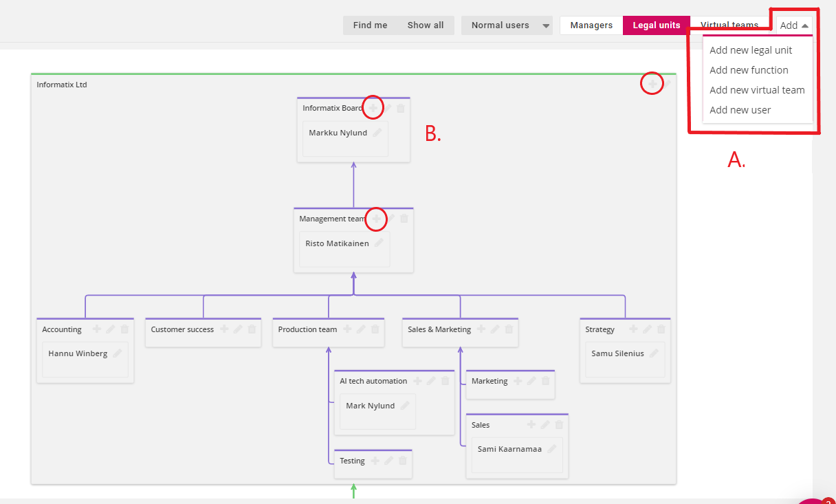The width and height of the screenshot is (836, 504).
Task: Edit user Sami Kaarnamaa pencil icon
Action: coord(551,449)
